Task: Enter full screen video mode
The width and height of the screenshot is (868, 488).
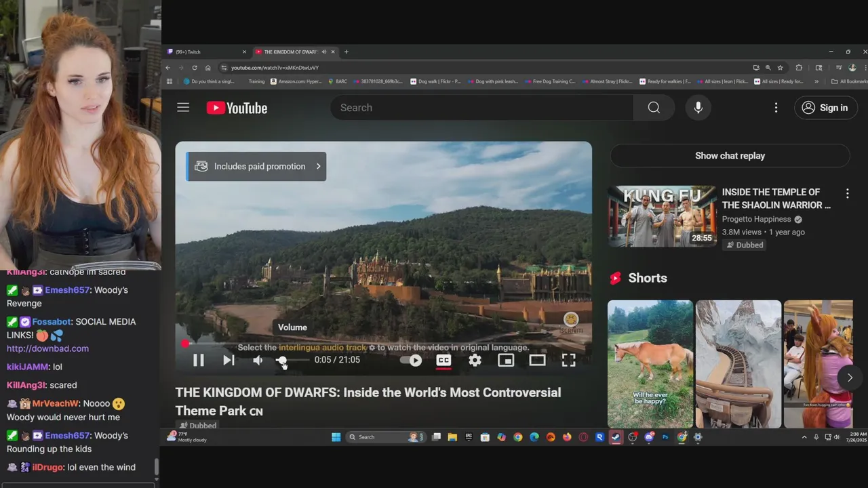Action: click(568, 361)
